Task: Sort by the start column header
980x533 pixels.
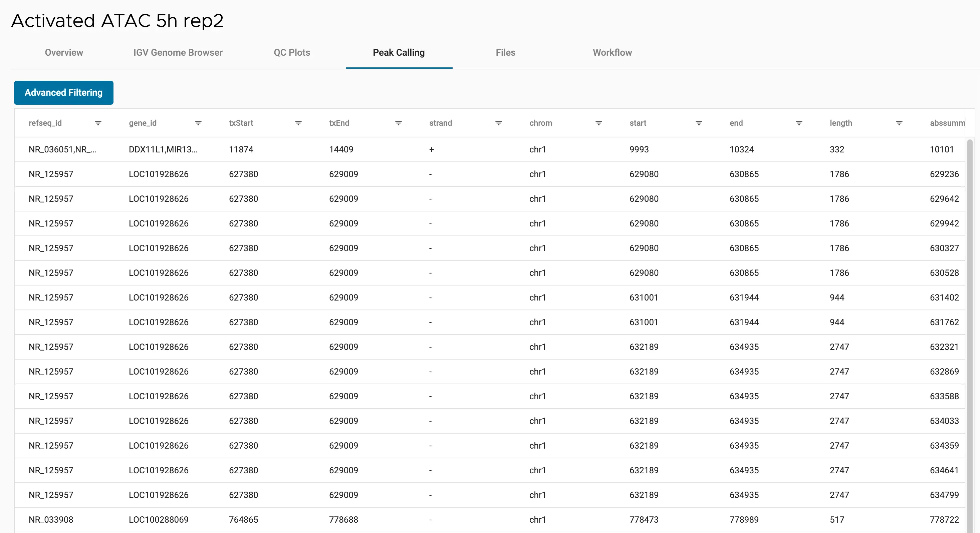Action: point(638,123)
